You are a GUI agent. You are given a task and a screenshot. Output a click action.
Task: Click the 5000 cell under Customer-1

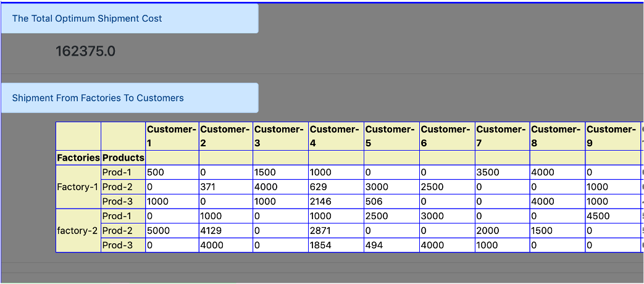click(172, 230)
